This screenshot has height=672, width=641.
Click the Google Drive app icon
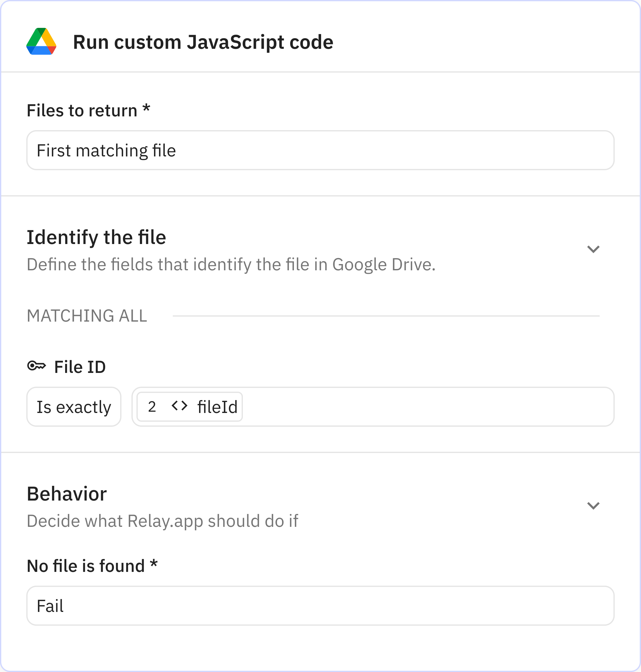(41, 42)
